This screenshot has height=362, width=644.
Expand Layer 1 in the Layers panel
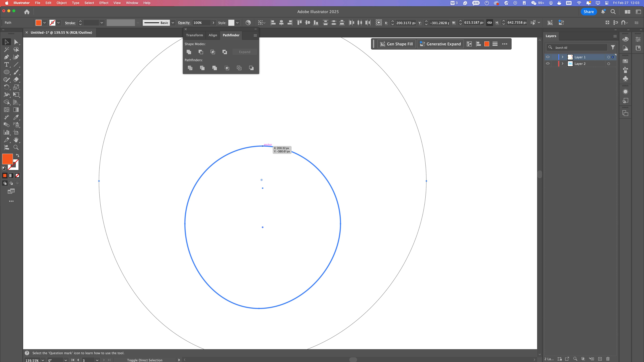(562, 57)
